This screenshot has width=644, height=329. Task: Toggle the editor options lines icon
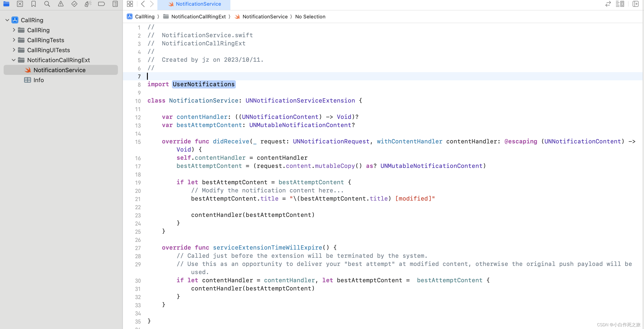click(620, 4)
